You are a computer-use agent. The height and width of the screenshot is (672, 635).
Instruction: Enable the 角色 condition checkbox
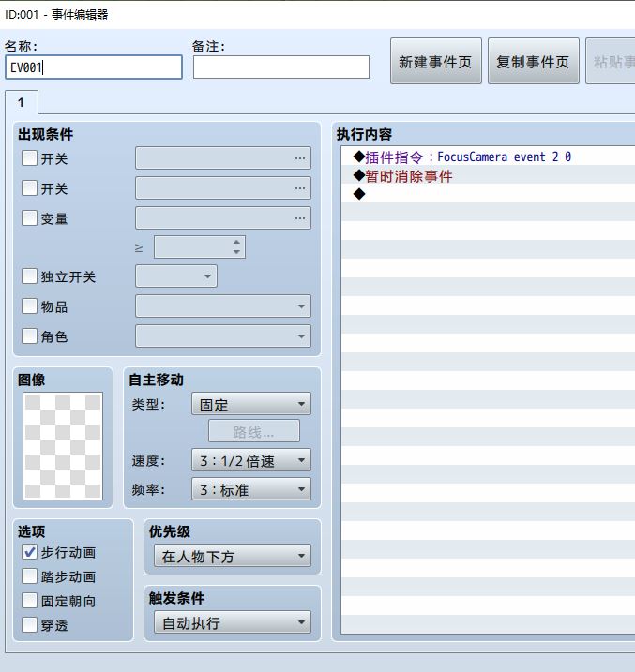click(x=29, y=336)
